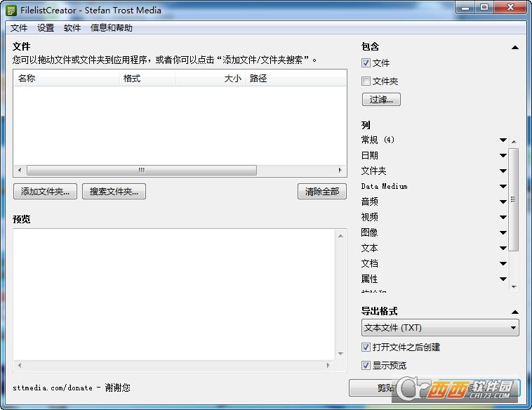Click the columns list scroll-up arrow
Image resolution: width=532 pixels, height=410 pixels.
click(x=514, y=142)
